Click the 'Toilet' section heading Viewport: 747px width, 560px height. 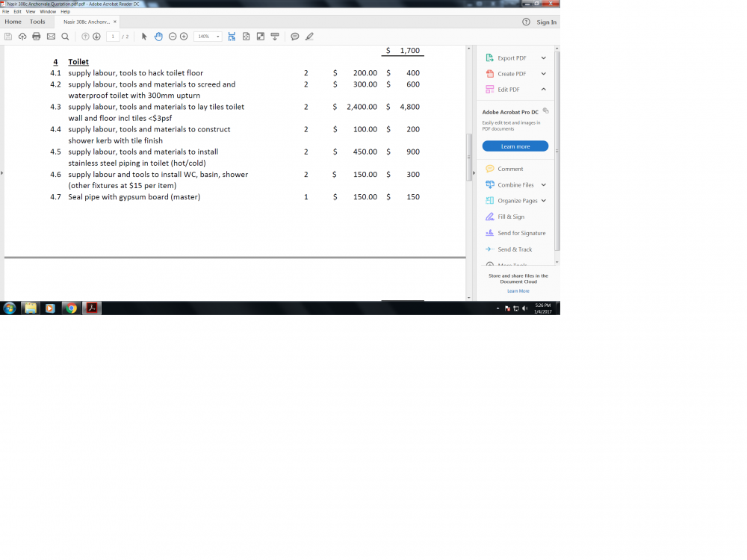78,62
